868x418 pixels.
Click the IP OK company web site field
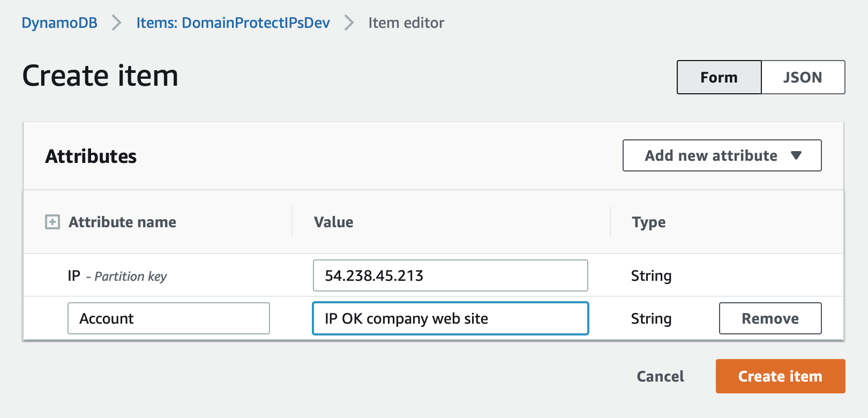(450, 318)
